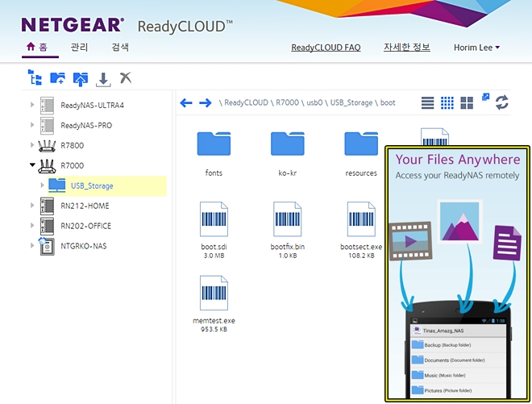This screenshot has height=404, width=532.
Task: Select the 홈 tab
Action: (37, 47)
